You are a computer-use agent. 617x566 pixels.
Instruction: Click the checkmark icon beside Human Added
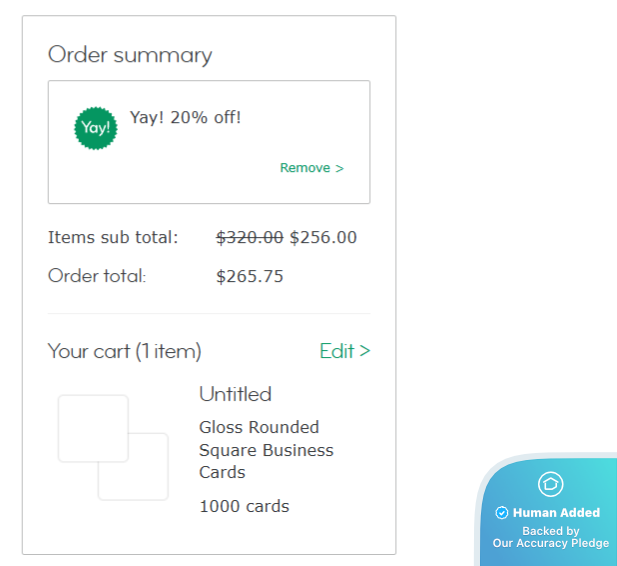click(x=502, y=513)
